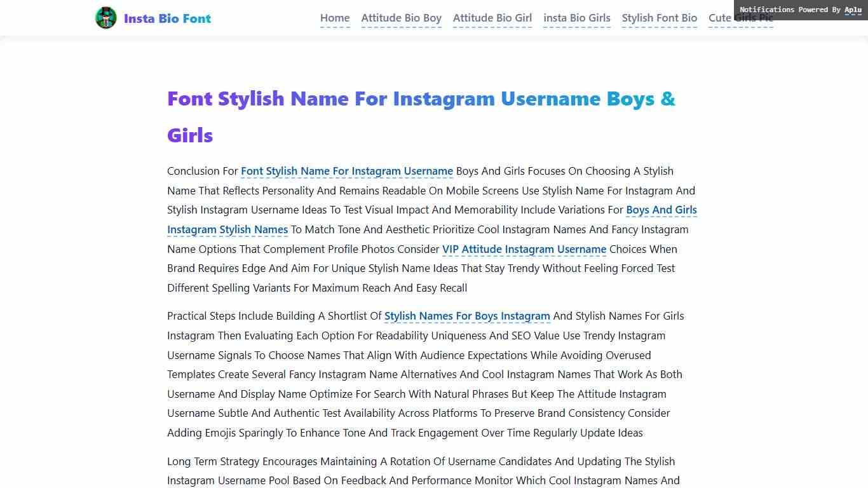Image resolution: width=868 pixels, height=488 pixels.
Task: Navigate to the Home page
Action: coord(335,18)
